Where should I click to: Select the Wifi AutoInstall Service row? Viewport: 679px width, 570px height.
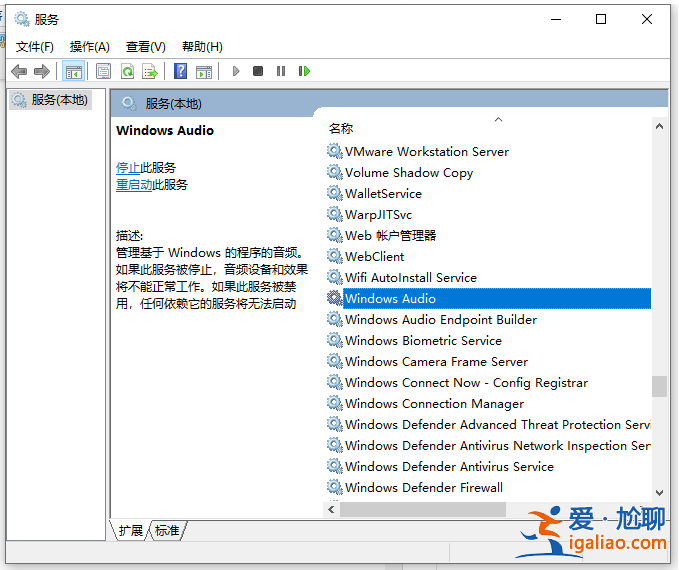[x=489, y=277]
